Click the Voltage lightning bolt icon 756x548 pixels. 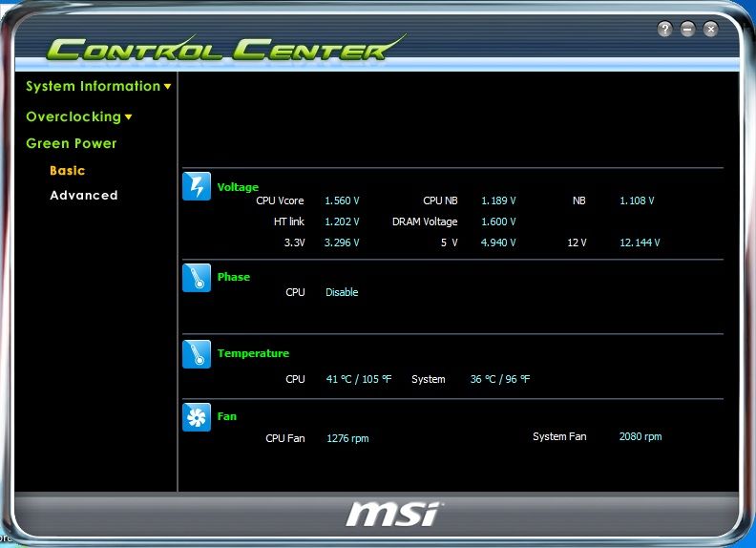point(197,186)
